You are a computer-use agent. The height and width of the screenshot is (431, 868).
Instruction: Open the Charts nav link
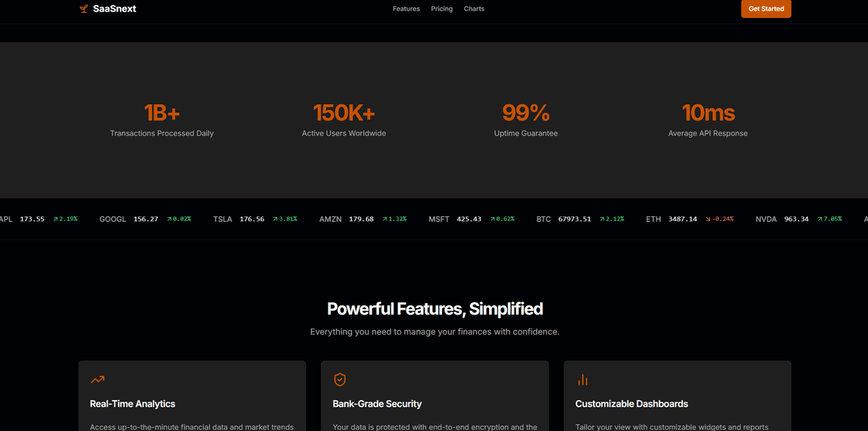tap(475, 9)
